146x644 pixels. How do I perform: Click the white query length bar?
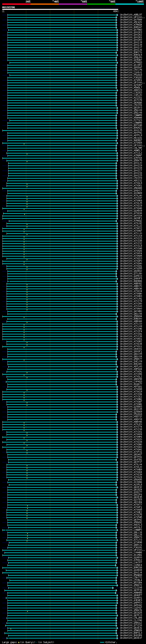coord(60,9)
